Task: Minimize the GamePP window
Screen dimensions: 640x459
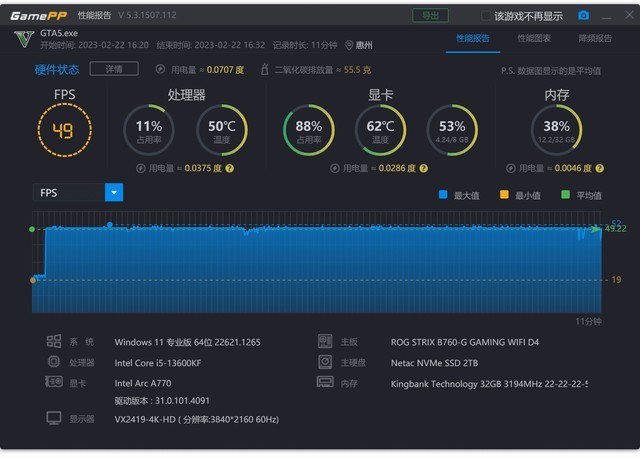Action: point(607,17)
